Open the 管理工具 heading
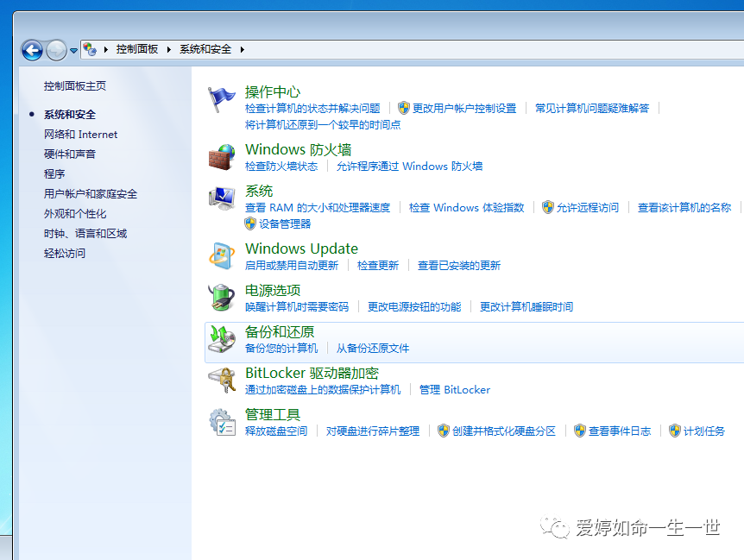 point(273,415)
